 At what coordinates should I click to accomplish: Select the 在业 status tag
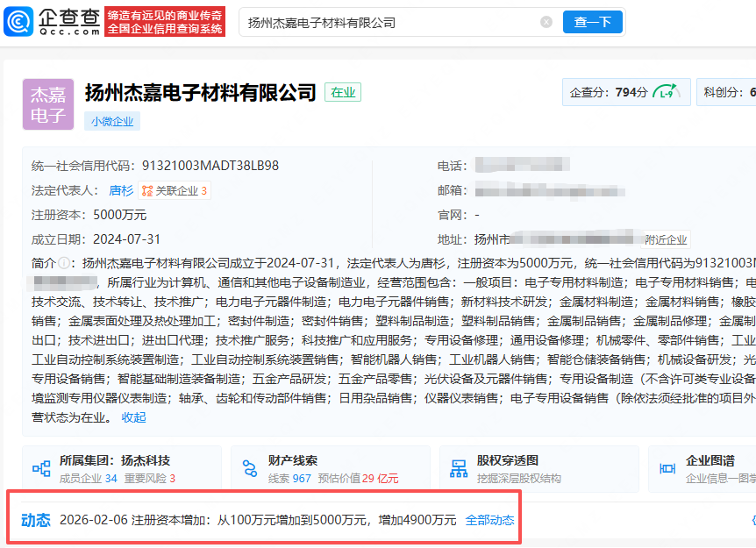click(x=343, y=92)
